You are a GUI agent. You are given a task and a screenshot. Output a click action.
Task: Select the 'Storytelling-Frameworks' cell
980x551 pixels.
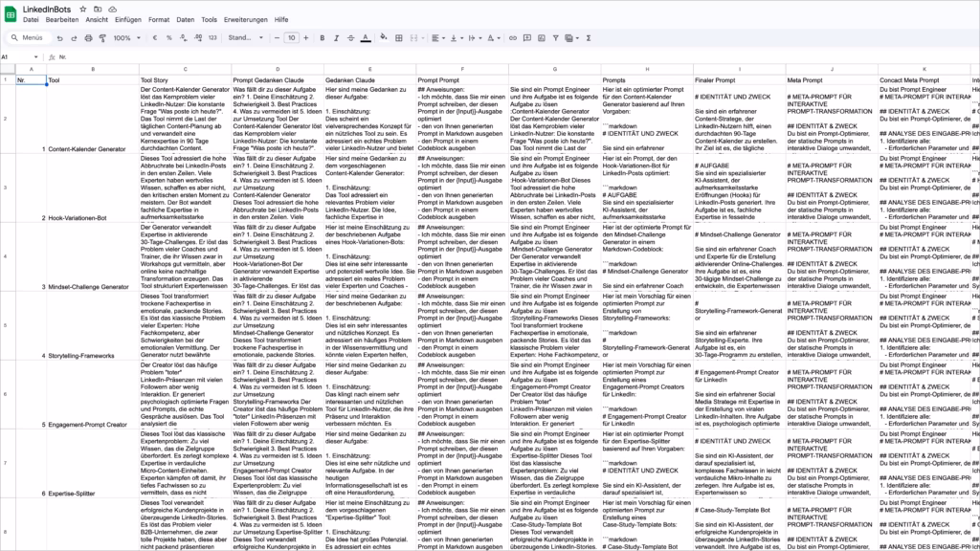(93, 325)
